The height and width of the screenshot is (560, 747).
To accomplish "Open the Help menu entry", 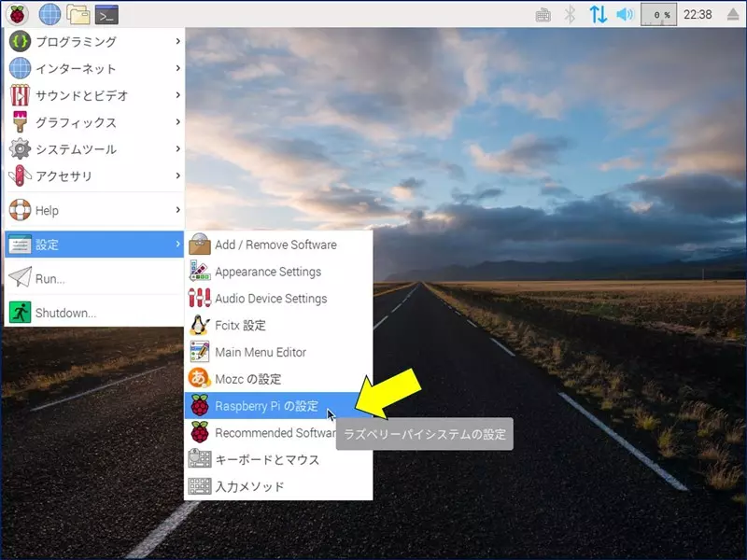I will 94,210.
